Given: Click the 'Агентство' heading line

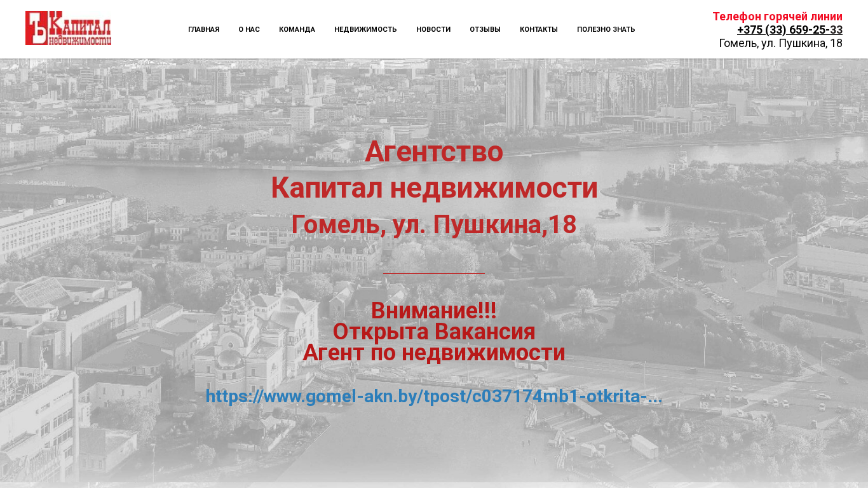Looking at the screenshot, I should click(434, 152).
